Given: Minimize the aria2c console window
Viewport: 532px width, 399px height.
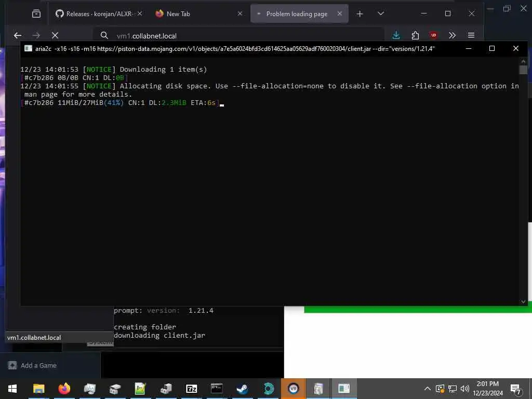Looking at the screenshot, I should [x=469, y=48].
